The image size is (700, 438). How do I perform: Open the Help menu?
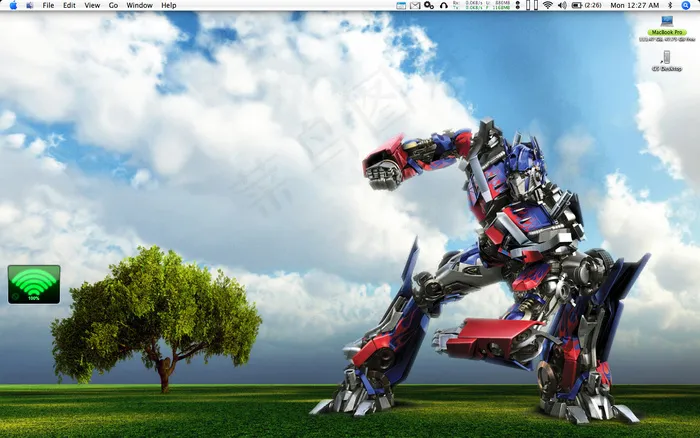coord(169,5)
